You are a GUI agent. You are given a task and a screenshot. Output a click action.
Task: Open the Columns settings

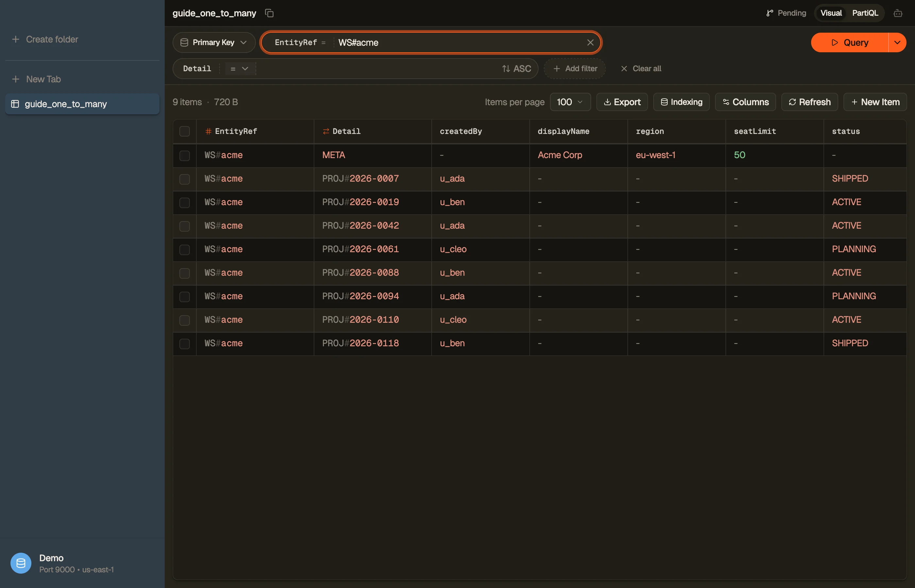(745, 102)
